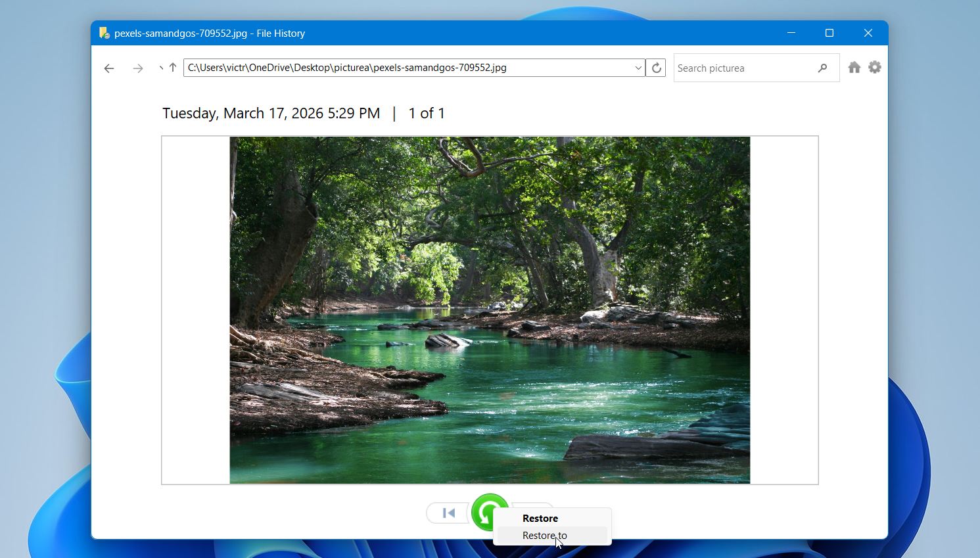Click the 1 of 1 version counter
The height and width of the screenshot is (558, 980).
click(427, 113)
